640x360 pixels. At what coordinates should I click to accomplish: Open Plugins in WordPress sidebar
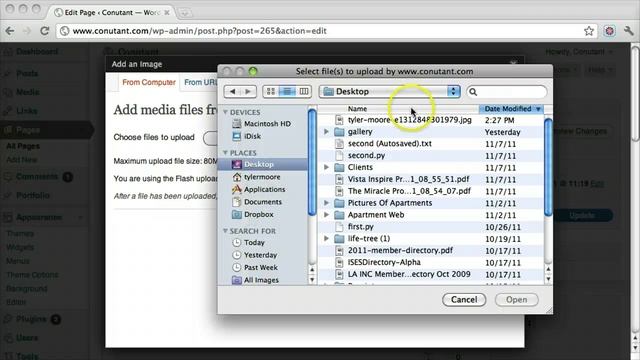click(x=31, y=319)
